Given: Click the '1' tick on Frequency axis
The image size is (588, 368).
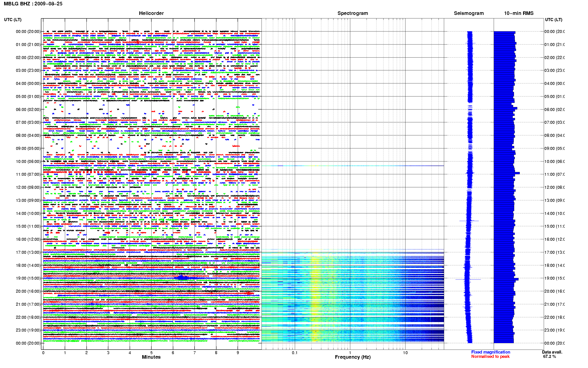Looking at the screenshot, I should (350, 353).
